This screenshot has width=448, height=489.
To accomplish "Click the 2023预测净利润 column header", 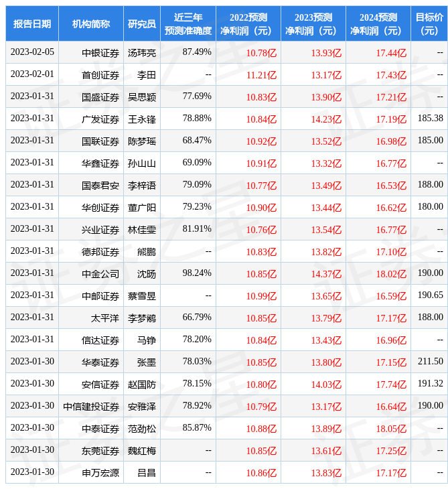I will [313, 23].
